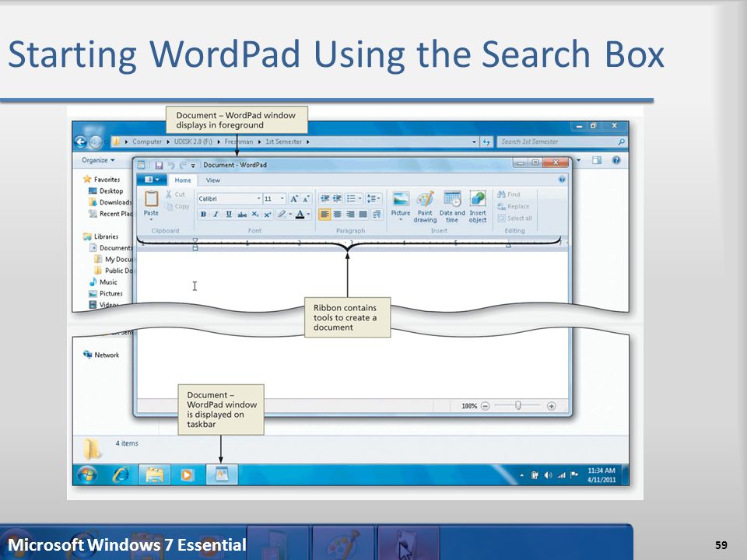
Task: Click the Find binoculars button
Action: coord(508,194)
